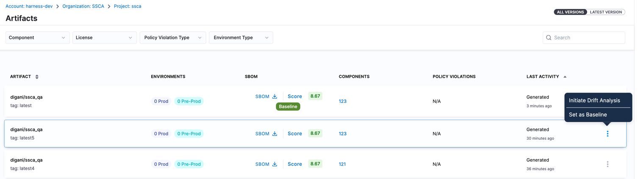Image resolution: width=644 pixels, height=179 pixels.
Task: Expand Environment Type dropdown
Action: 241,38
